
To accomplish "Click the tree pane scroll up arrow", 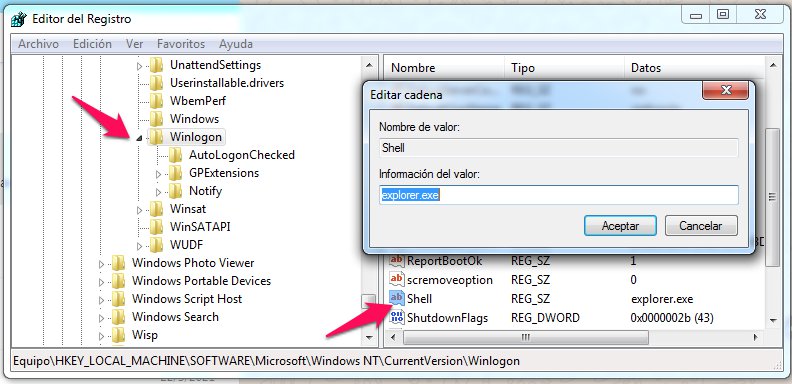I will pyautogui.click(x=369, y=66).
